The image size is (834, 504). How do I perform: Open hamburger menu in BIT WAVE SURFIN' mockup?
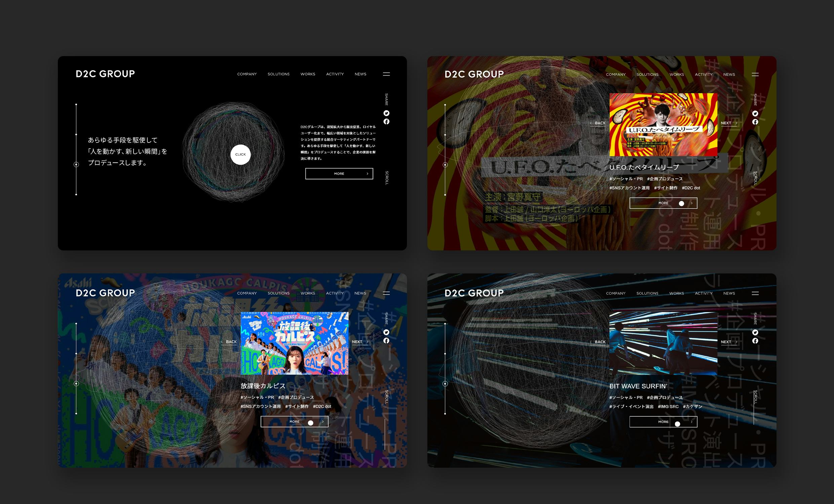(x=755, y=293)
